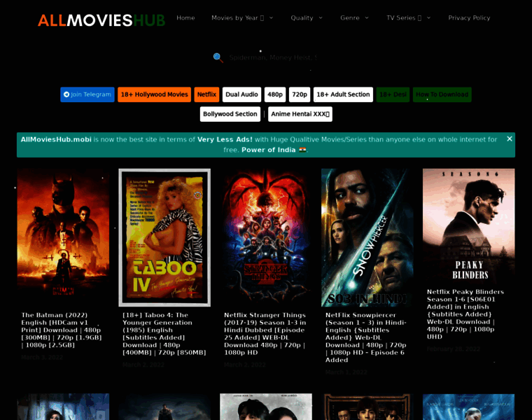
Task: Filter by 720p quality button
Action: (x=300, y=94)
